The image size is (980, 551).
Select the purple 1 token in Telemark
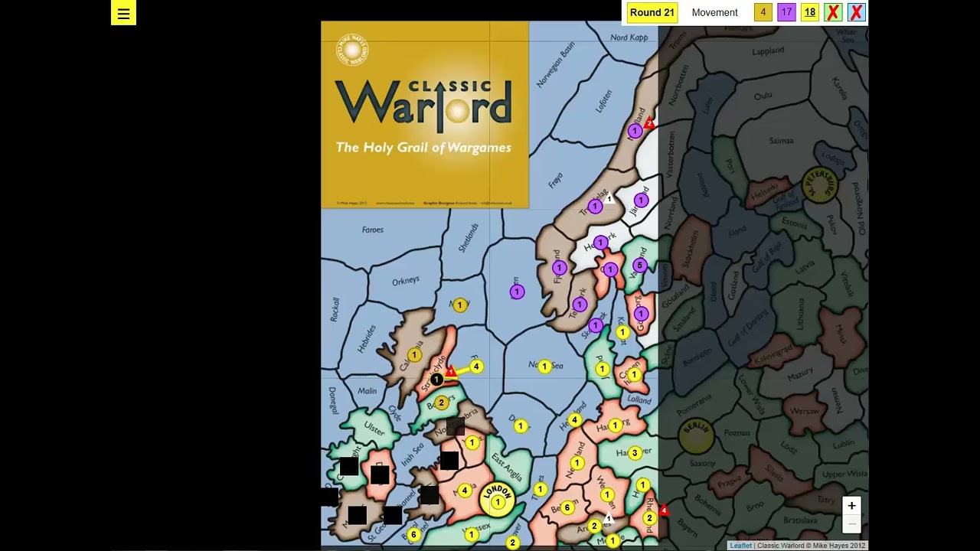(x=580, y=305)
